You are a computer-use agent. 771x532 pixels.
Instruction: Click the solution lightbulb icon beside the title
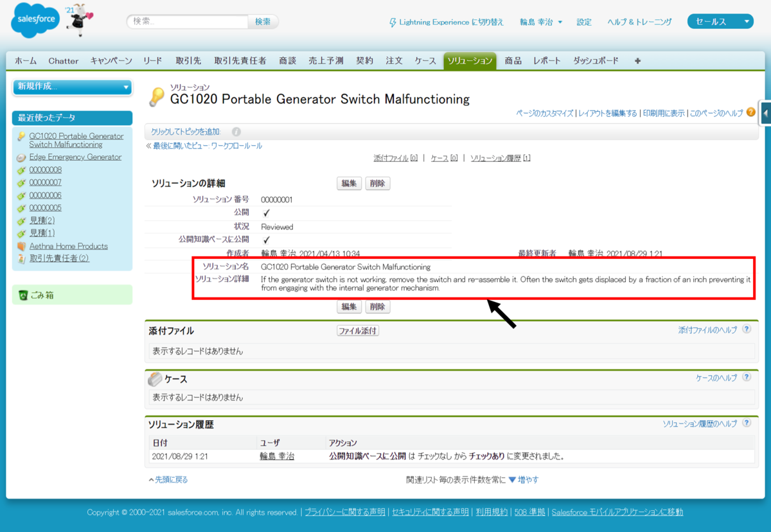[x=157, y=96]
